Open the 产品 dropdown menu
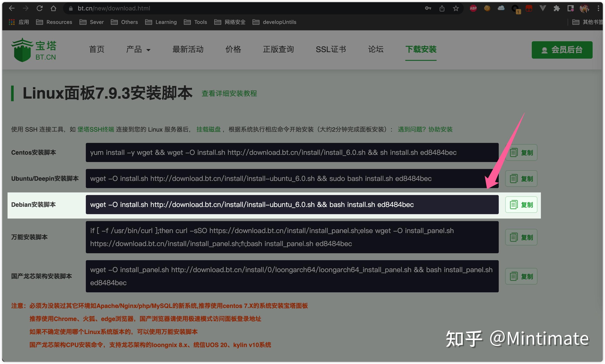 tap(138, 50)
